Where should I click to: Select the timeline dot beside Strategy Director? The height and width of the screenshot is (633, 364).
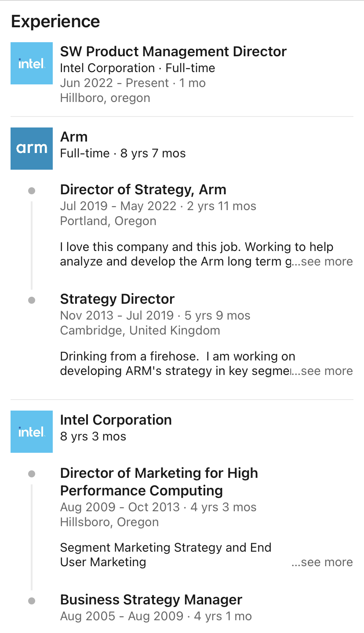pos(32,300)
